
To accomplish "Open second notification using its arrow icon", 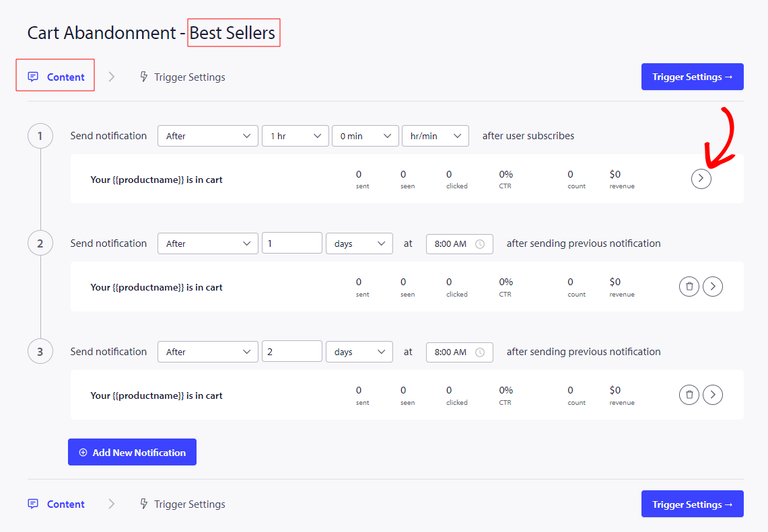I will (x=712, y=287).
